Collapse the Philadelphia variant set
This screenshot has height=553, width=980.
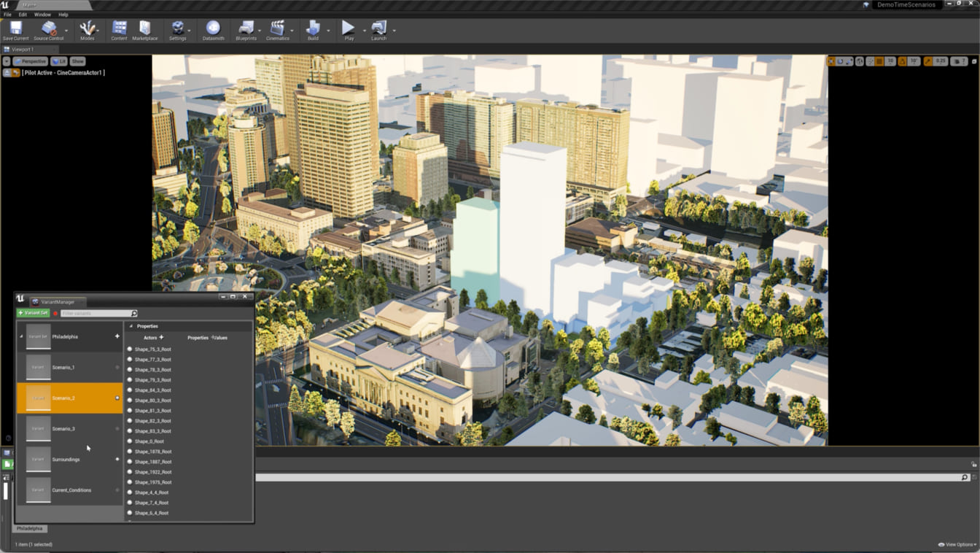point(21,337)
